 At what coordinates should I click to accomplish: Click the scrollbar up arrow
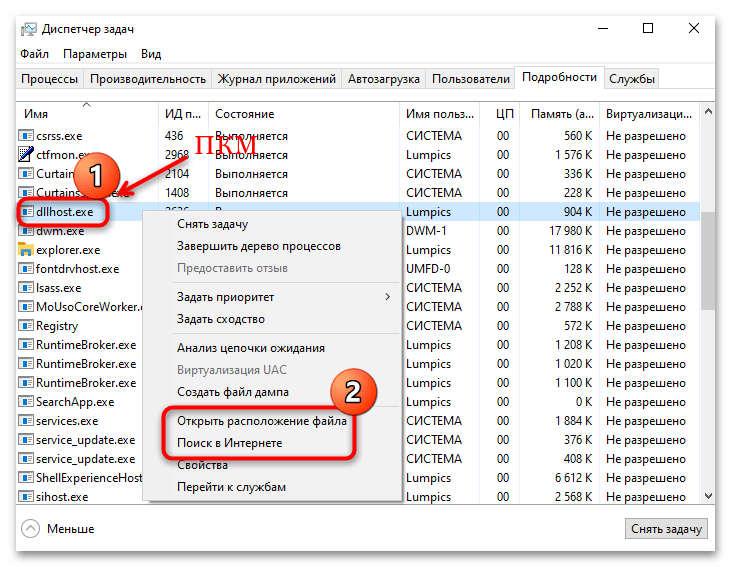point(708,111)
